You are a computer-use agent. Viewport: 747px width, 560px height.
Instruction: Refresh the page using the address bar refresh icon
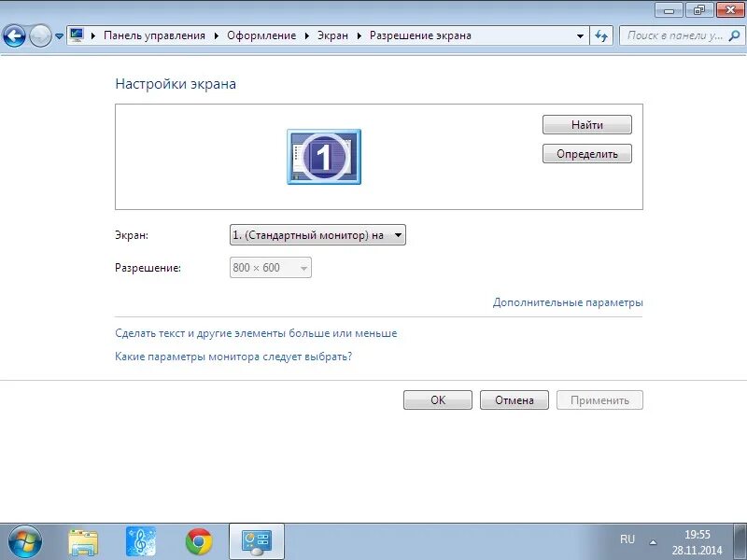tap(601, 35)
